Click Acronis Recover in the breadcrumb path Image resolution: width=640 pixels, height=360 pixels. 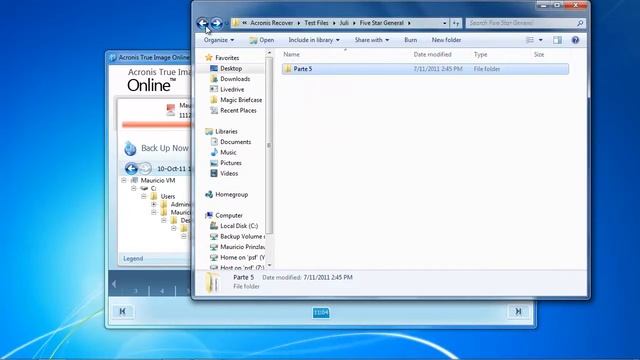(x=271, y=23)
